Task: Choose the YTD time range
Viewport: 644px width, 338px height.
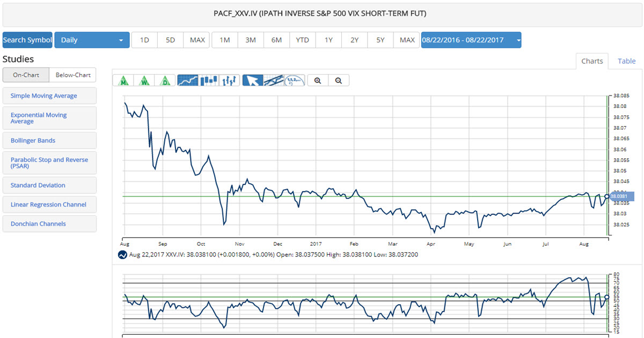Action: (x=303, y=40)
